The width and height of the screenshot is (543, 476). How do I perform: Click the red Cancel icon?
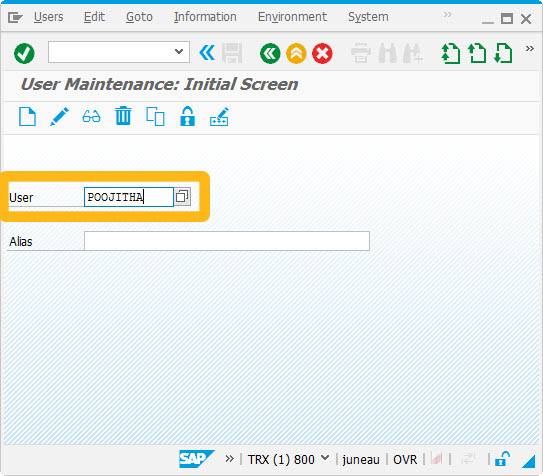tap(322, 53)
